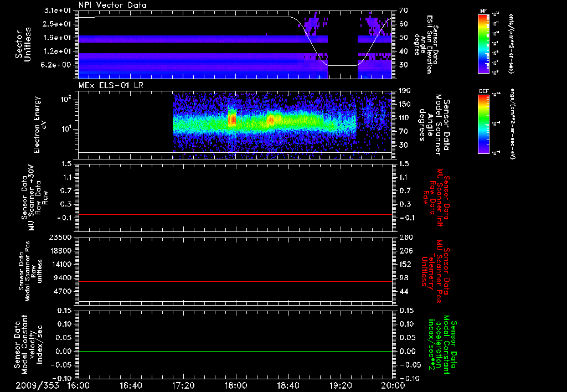
Task: Click the 206 telemetry tick label
Action: (x=405, y=251)
